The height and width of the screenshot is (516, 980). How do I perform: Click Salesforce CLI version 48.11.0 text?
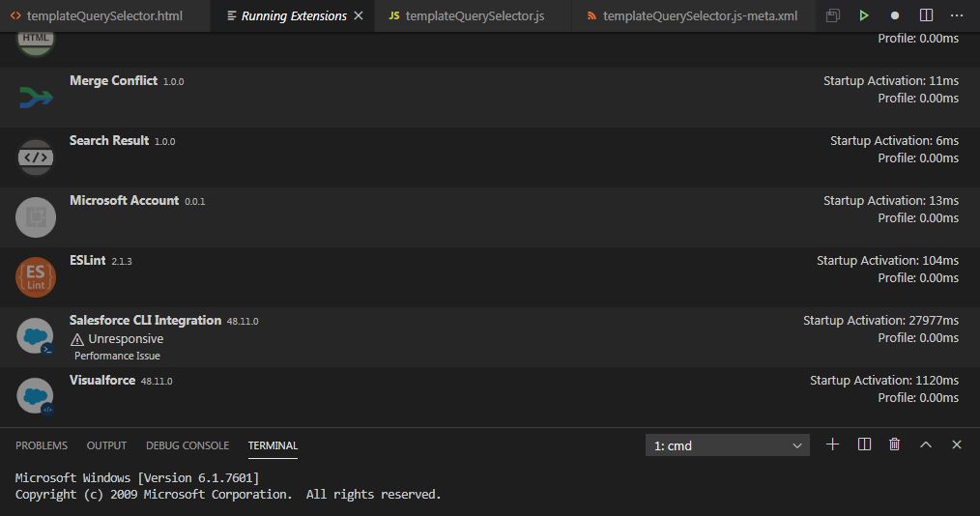click(243, 321)
